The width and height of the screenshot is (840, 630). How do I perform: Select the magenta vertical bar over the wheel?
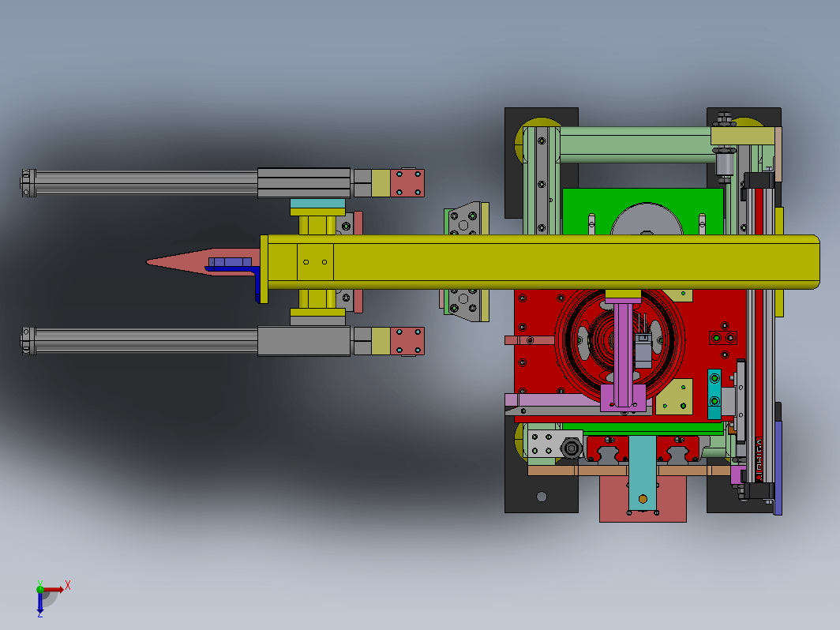623,354
